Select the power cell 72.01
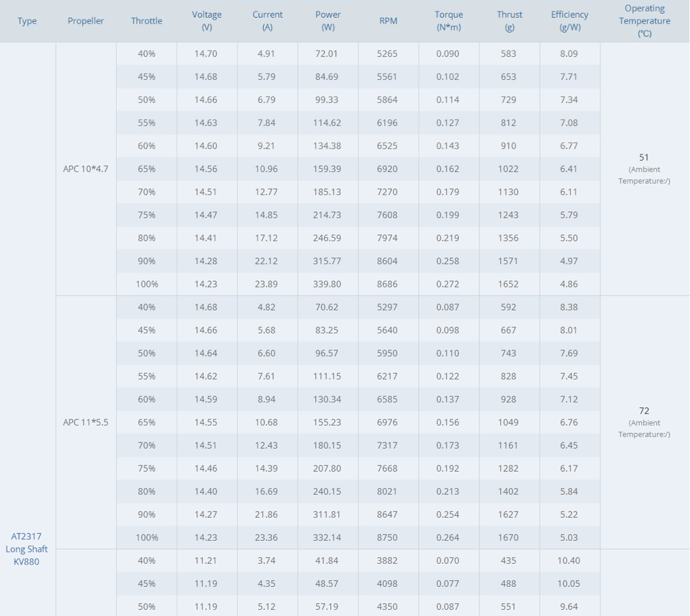Screen dimensions: 690x616 pos(327,54)
